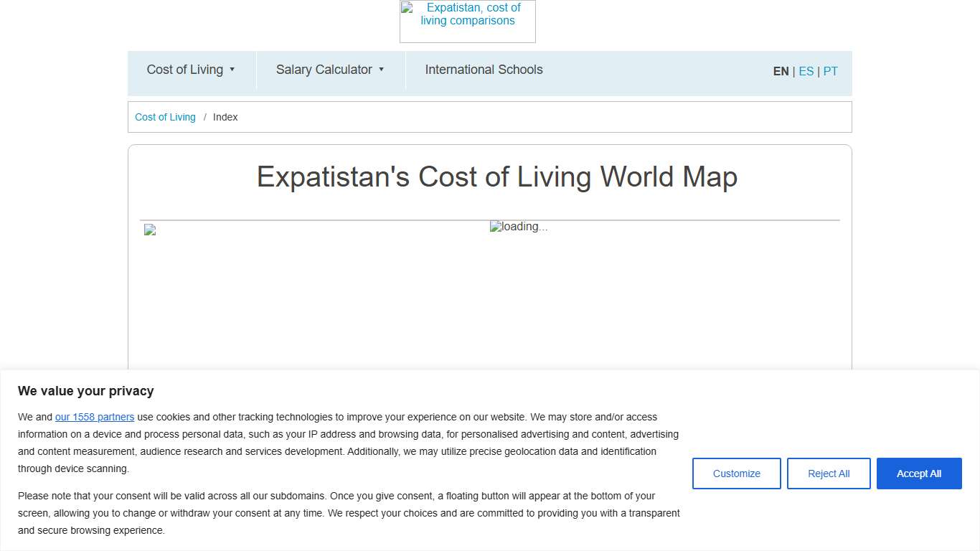Click the Index breadcrumb label
Screen dimensions: 980x551
[225, 117]
